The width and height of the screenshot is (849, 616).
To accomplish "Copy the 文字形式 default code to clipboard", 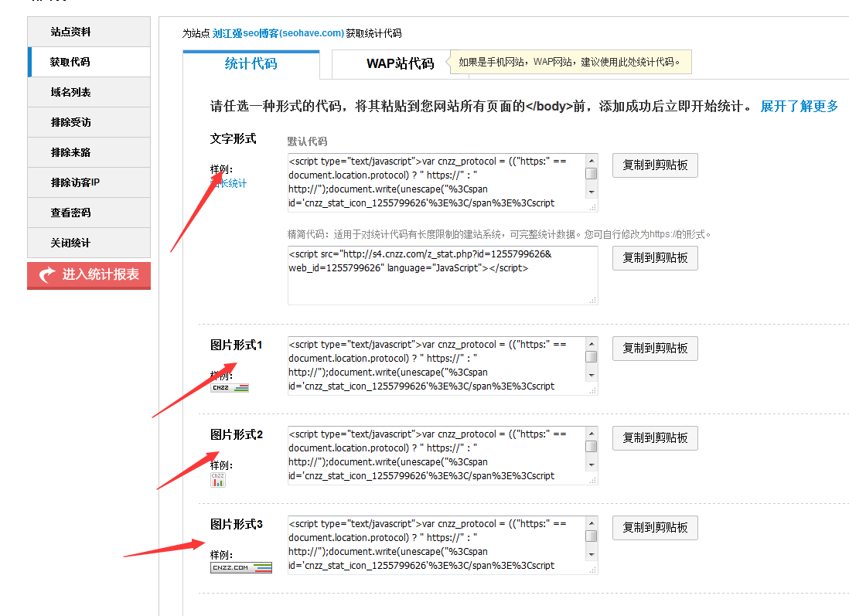I will coord(655,165).
